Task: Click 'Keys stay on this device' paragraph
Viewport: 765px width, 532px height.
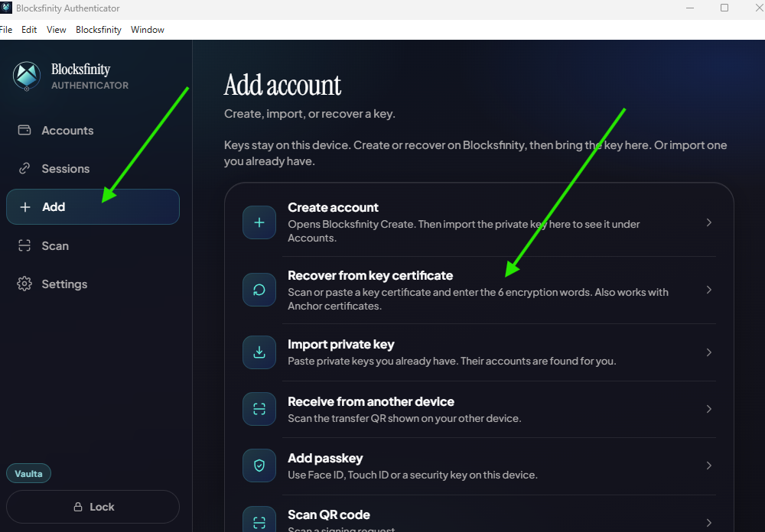Action: (x=476, y=153)
